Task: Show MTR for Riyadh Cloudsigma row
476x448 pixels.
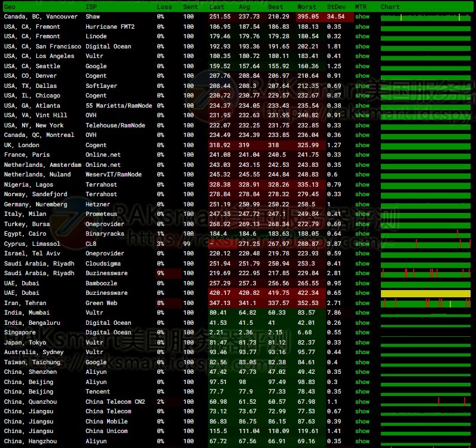Action: tap(362, 264)
